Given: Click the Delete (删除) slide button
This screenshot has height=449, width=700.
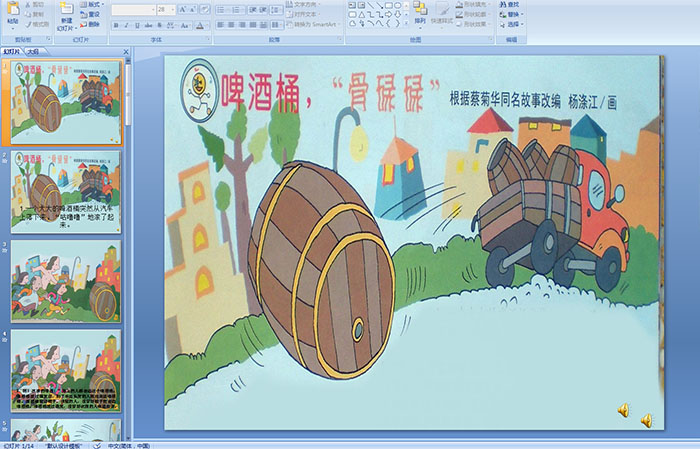Looking at the screenshot, I should click(90, 25).
